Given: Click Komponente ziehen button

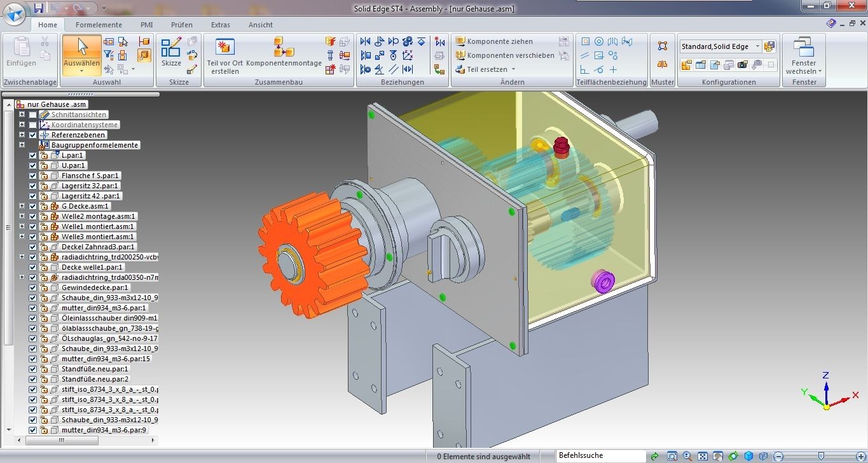Looking at the screenshot, I should click(494, 41).
